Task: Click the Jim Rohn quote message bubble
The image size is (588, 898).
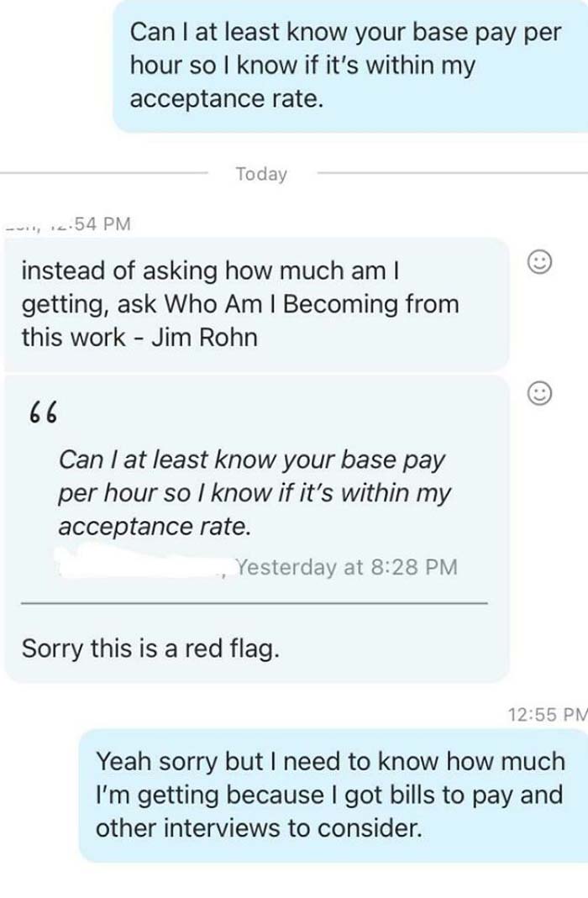Action: point(244,304)
